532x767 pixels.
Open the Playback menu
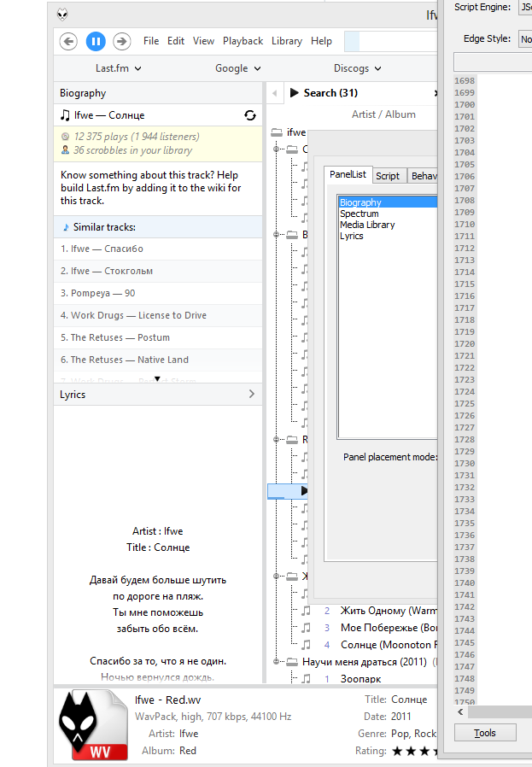point(243,41)
